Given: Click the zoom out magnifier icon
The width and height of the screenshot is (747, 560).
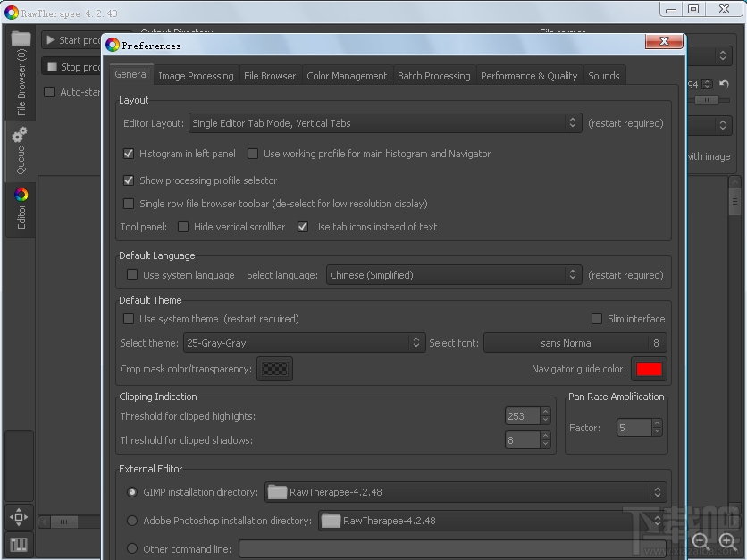Looking at the screenshot, I should click(701, 541).
